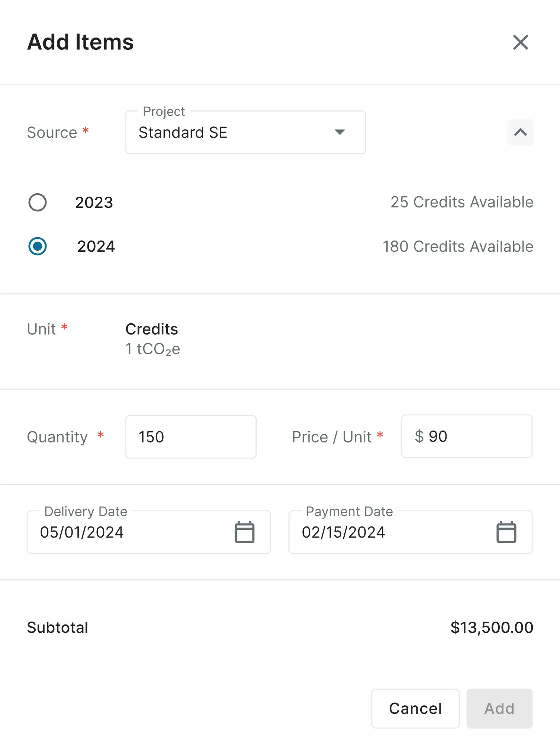The image size is (560, 754).
Task: Click the Subtotal amount $13,500.00
Action: (x=492, y=627)
